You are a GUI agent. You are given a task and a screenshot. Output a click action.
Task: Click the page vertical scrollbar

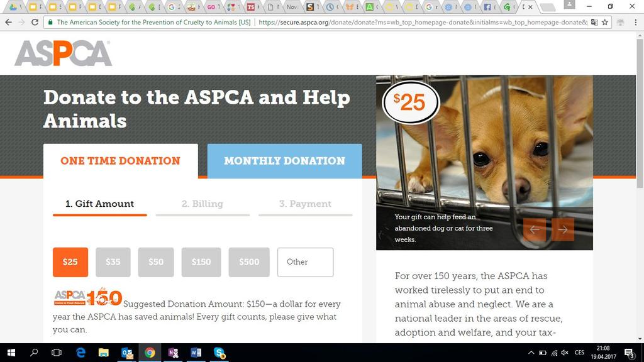pos(640,187)
